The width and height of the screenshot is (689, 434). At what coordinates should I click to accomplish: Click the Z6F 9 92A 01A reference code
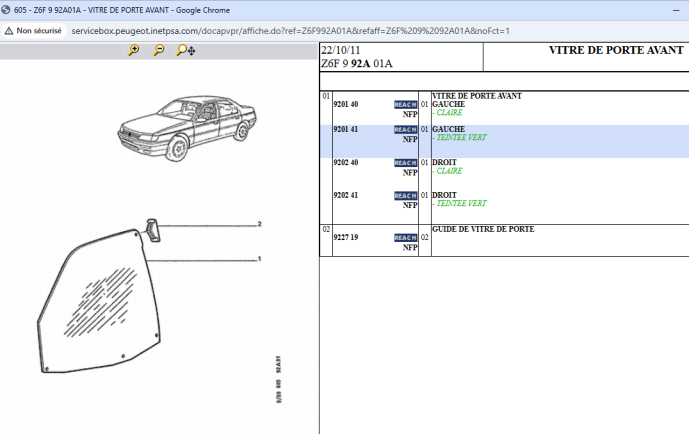pos(357,64)
